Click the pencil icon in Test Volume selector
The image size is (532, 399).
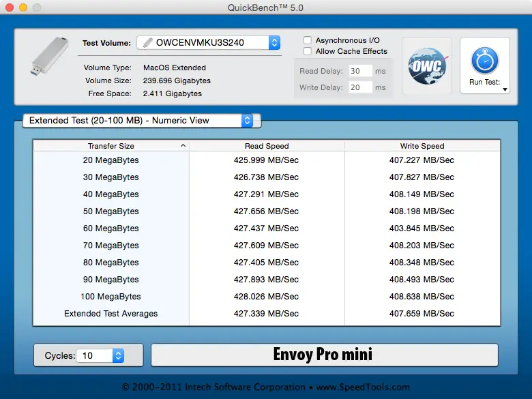pos(147,43)
